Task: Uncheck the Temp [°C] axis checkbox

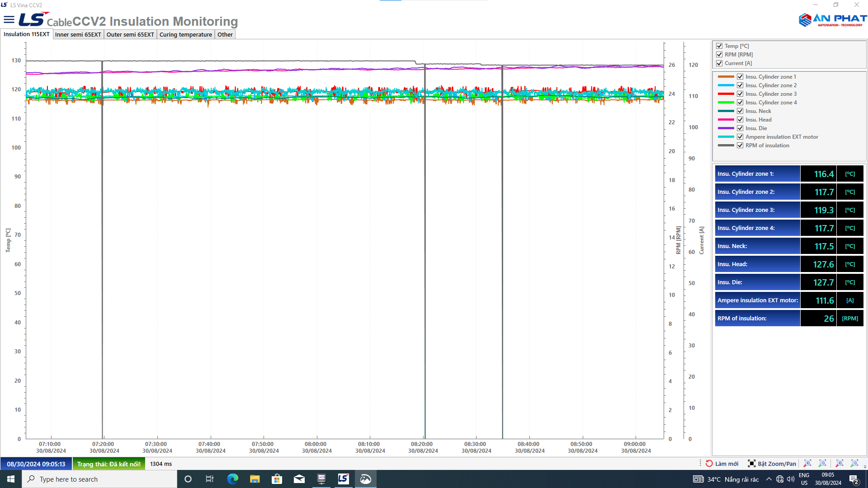Action: coord(719,46)
